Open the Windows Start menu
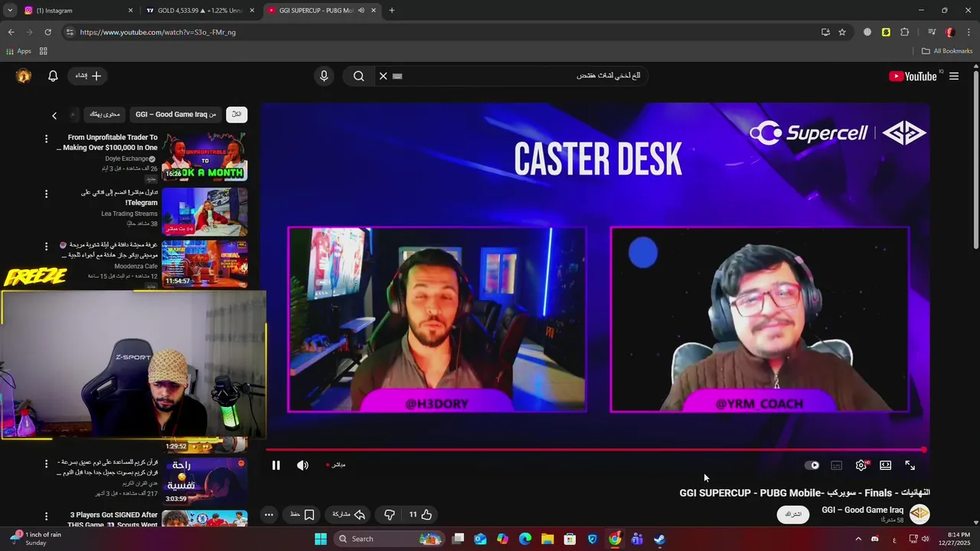980x551 pixels. click(321, 539)
